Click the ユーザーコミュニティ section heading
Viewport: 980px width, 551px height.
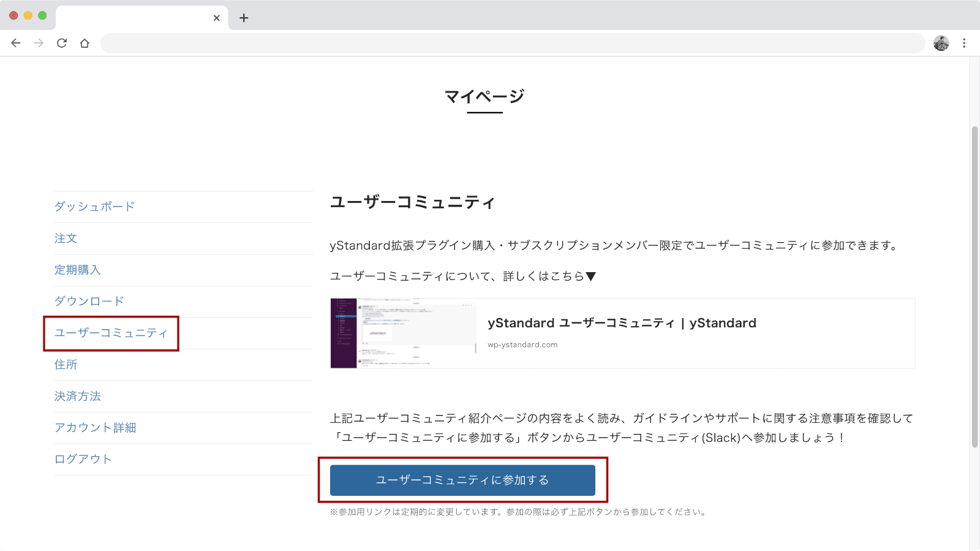412,202
